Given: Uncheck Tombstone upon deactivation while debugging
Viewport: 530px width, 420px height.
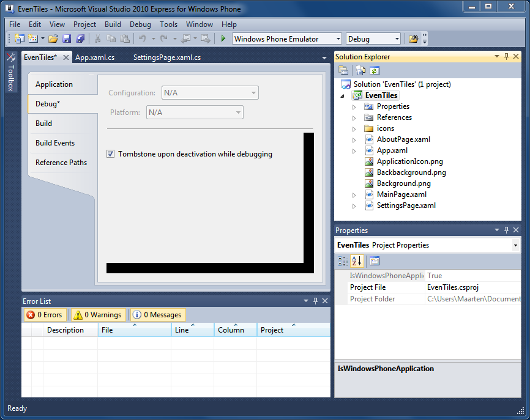Looking at the screenshot, I should 111,154.
